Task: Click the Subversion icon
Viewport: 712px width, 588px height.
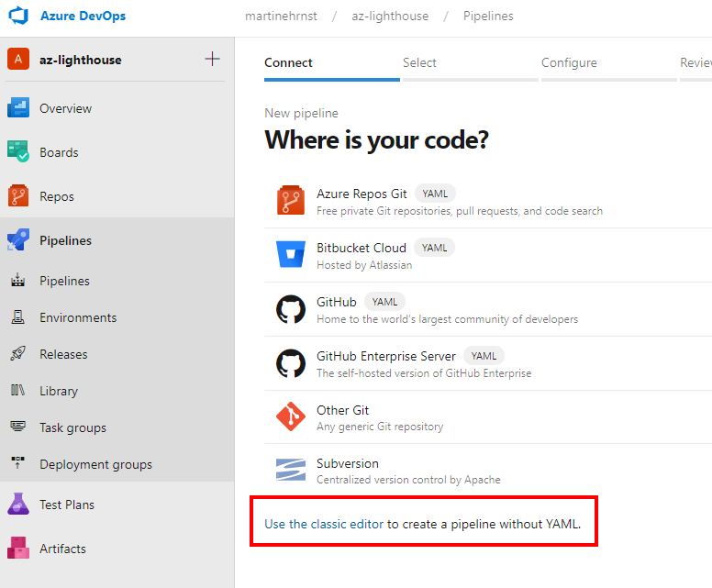Action: coord(291,470)
